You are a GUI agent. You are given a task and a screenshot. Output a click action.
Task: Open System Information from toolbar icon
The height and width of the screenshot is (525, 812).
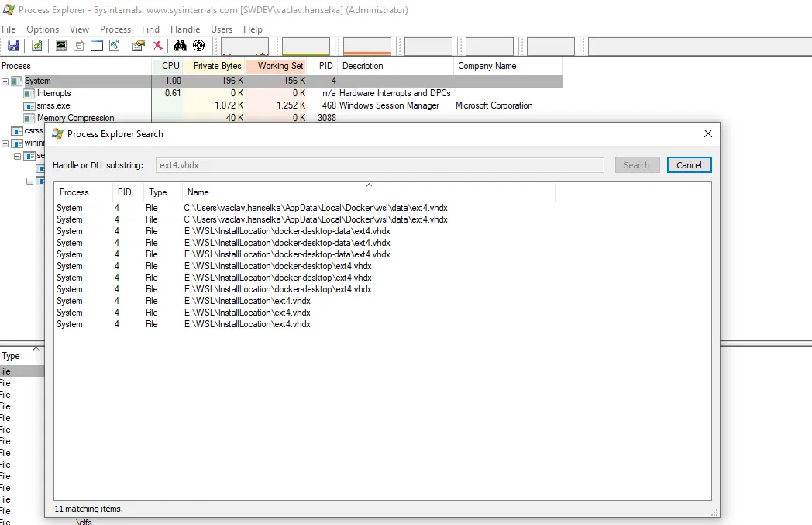point(61,46)
